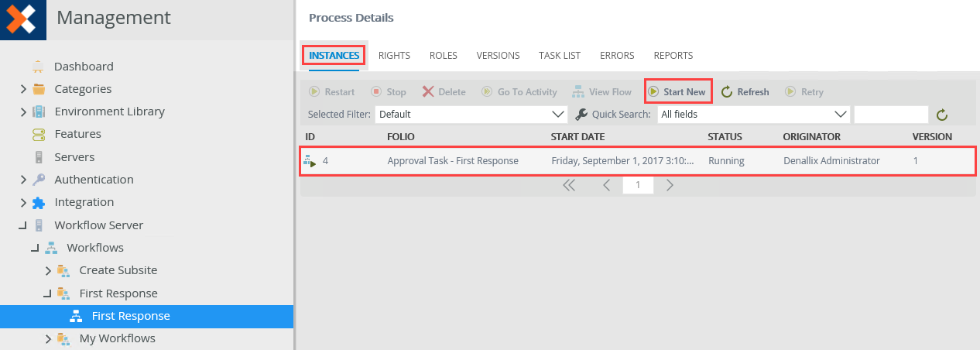Image resolution: width=980 pixels, height=350 pixels.
Task: Start a new process instance
Action: (x=678, y=91)
